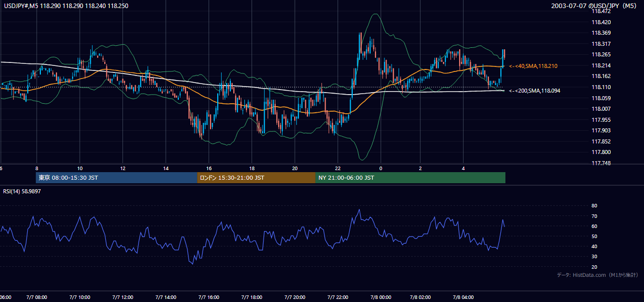The image size is (644, 302).
Task: Click price axis label 118.317
Action: pos(602,44)
